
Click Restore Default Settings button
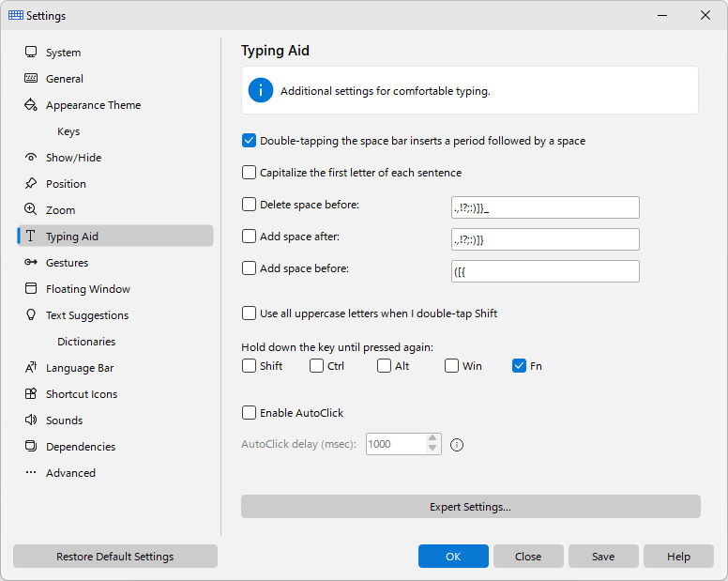tap(115, 557)
